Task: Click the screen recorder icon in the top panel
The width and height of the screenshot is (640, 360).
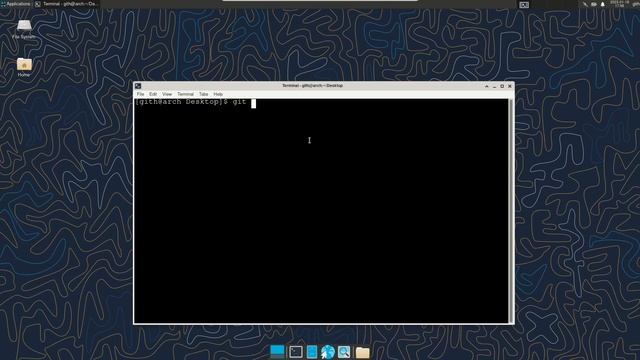Action: pos(524,5)
